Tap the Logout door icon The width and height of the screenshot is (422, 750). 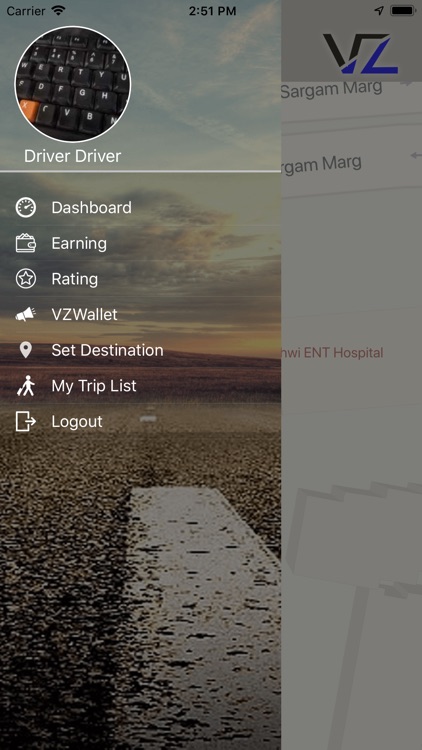coord(26,421)
